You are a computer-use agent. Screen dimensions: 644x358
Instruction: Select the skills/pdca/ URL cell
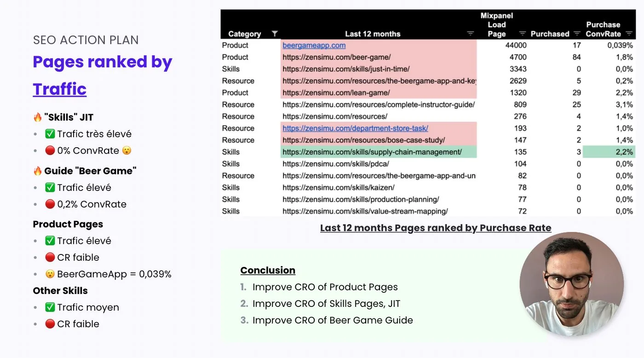click(x=379, y=164)
